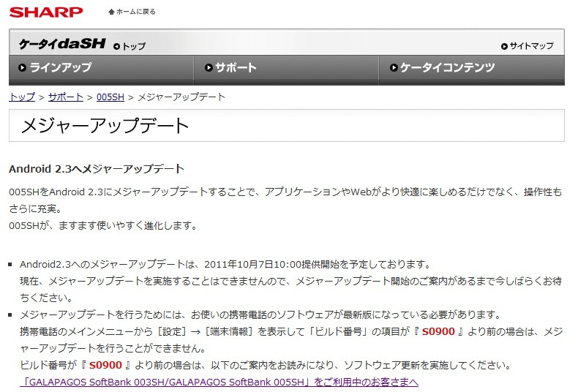
Task: Click the arrow icon beside サポート
Action: (x=209, y=67)
